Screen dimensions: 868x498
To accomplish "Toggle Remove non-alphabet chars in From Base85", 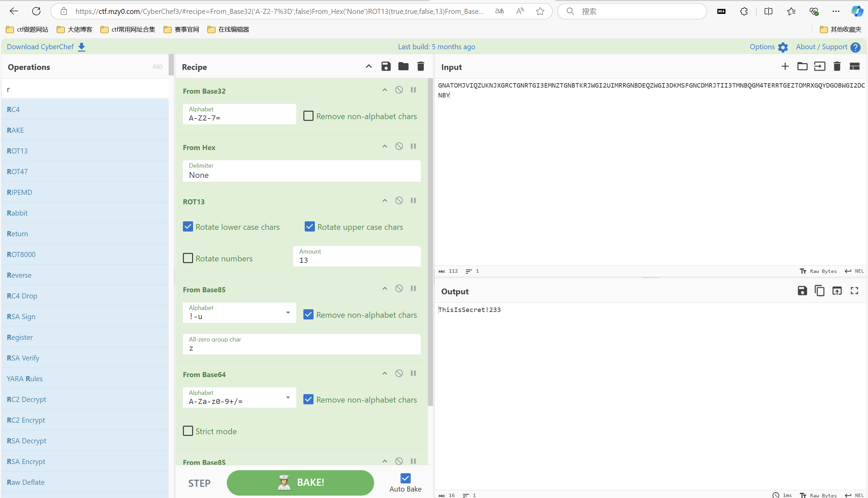I will [308, 315].
